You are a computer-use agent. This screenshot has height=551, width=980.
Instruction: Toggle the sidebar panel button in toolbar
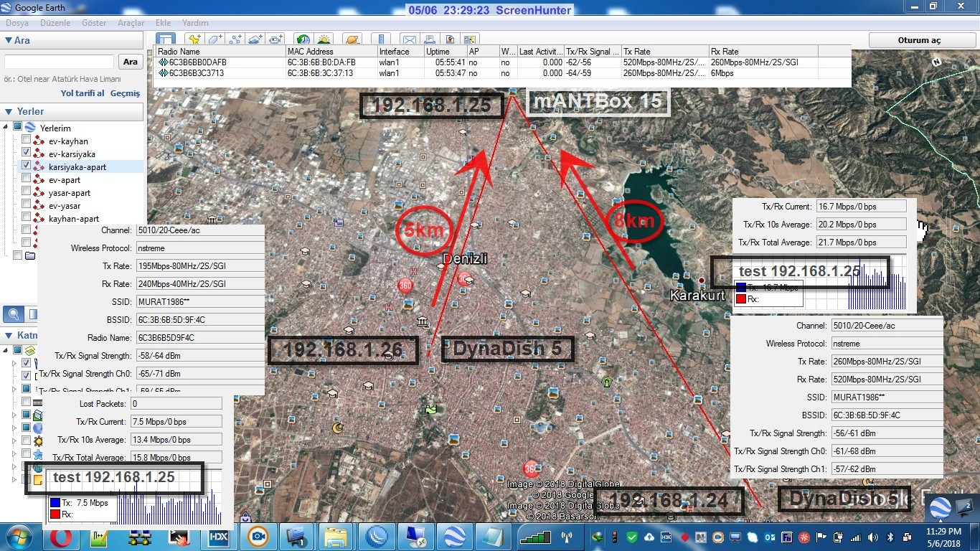pyautogui.click(x=166, y=39)
